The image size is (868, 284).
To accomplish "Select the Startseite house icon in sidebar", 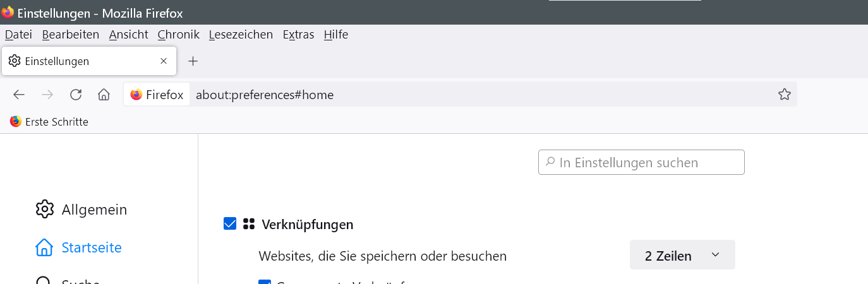I will [x=44, y=247].
